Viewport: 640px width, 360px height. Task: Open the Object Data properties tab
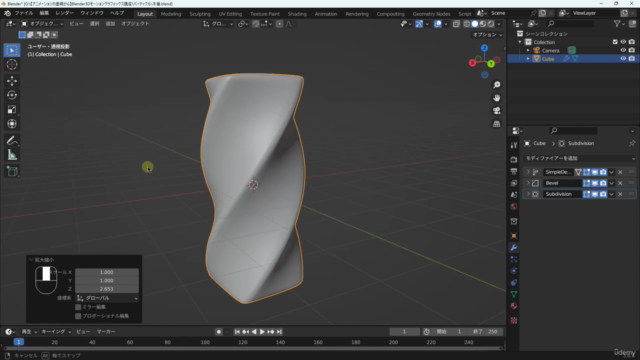(514, 294)
